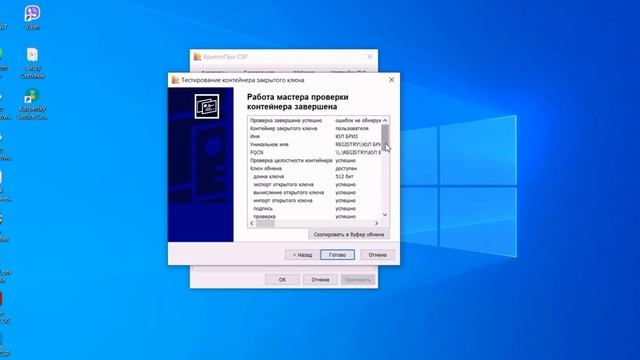Click the '512 бит' value

tap(344, 176)
